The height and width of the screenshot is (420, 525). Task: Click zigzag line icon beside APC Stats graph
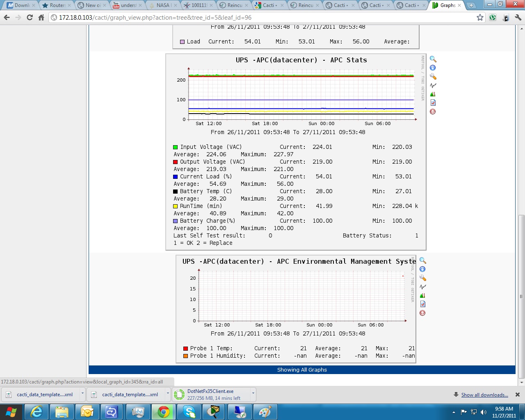point(433,85)
